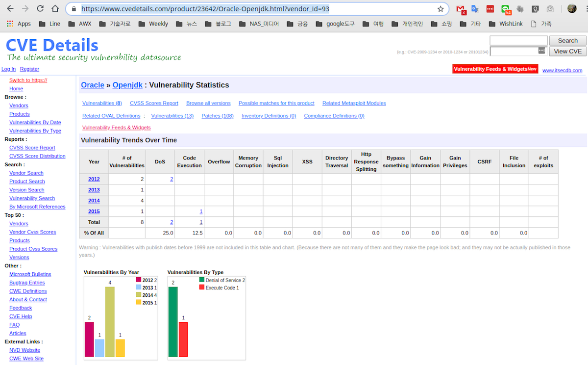Viewport: 588px width, 365px height.
Task: Open the WishLink bookmarks folder
Action: (506, 24)
